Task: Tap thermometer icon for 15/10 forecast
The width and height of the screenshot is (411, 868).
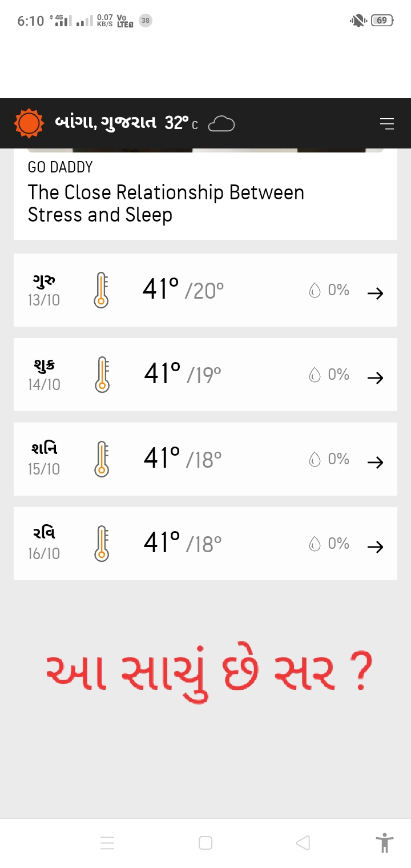Action: (102, 459)
